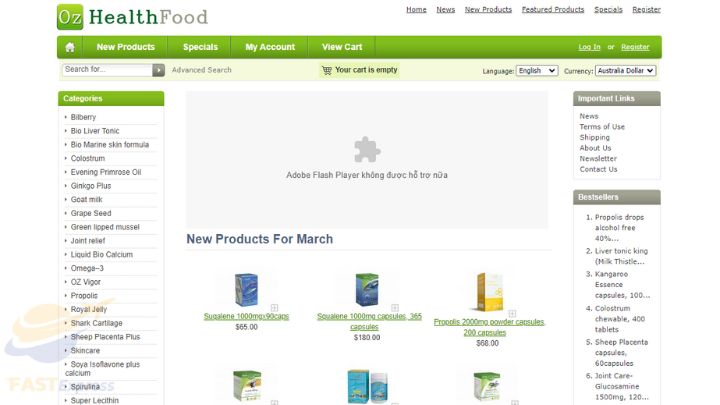
Task: Open the blue Squalene 365 capsules product image
Action: [367, 289]
